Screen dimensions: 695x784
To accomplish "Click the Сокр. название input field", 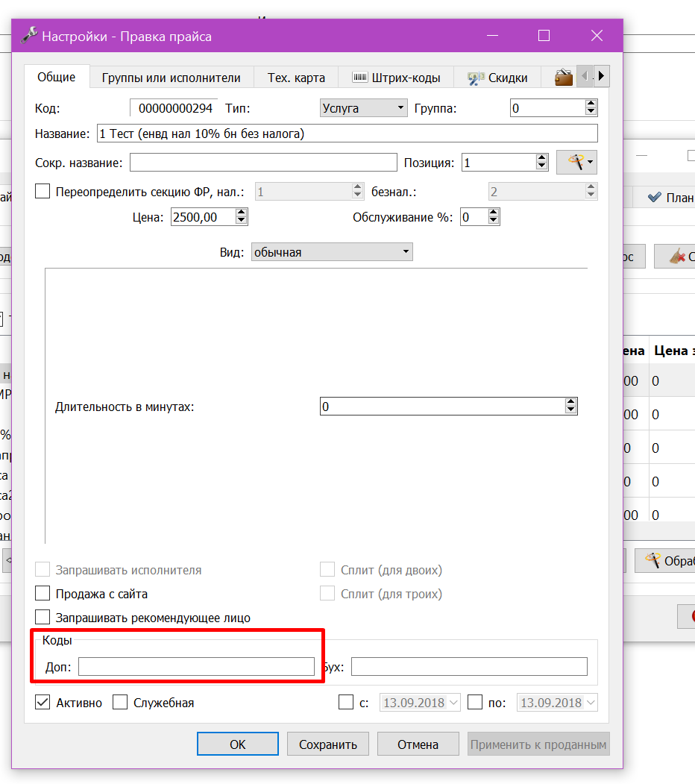I will (263, 163).
